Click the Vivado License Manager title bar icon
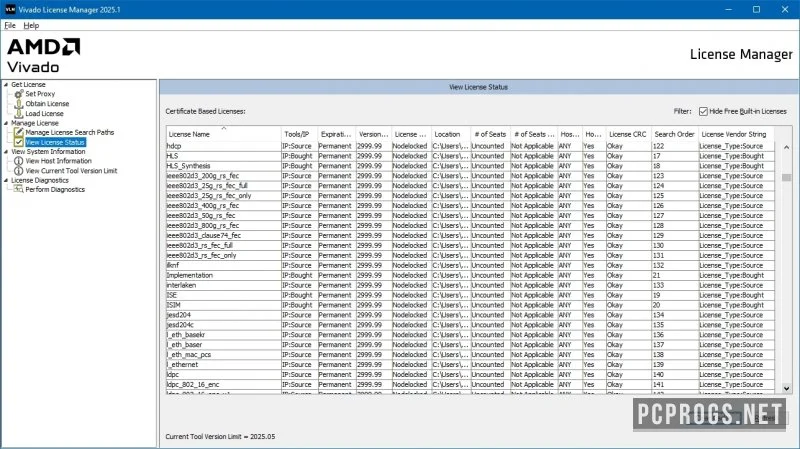This screenshot has height=449, width=800. (x=10, y=9)
